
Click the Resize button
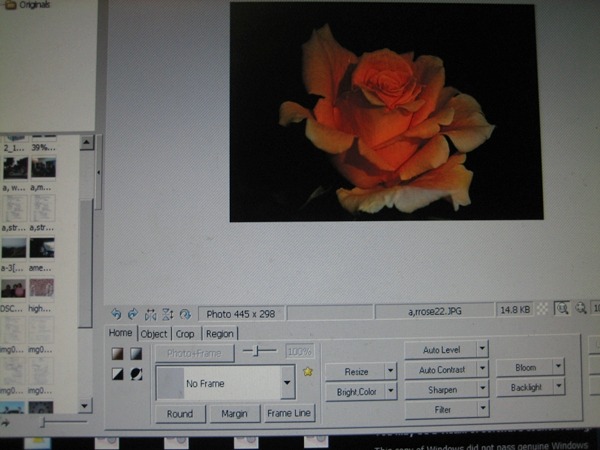pyautogui.click(x=356, y=372)
